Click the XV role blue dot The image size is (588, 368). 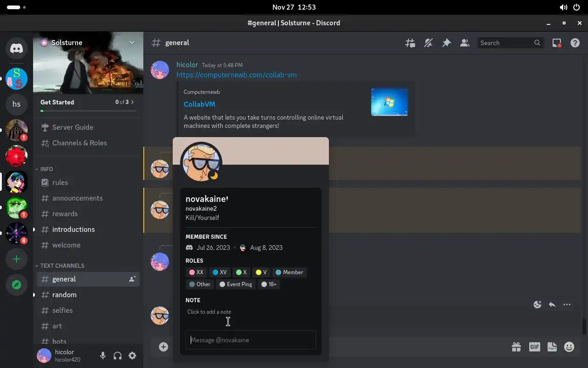tap(215, 272)
